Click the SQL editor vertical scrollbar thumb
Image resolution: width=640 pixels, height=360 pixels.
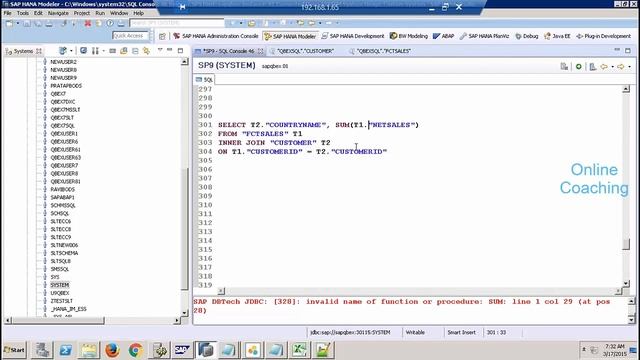pyautogui.click(x=626, y=244)
